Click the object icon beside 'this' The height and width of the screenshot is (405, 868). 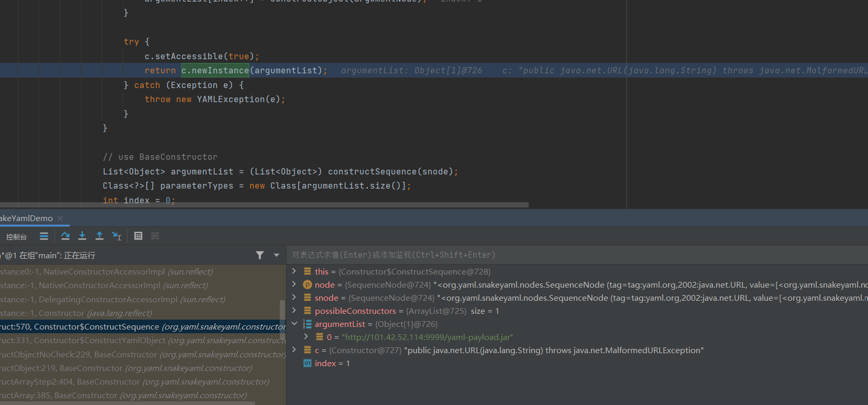click(307, 271)
